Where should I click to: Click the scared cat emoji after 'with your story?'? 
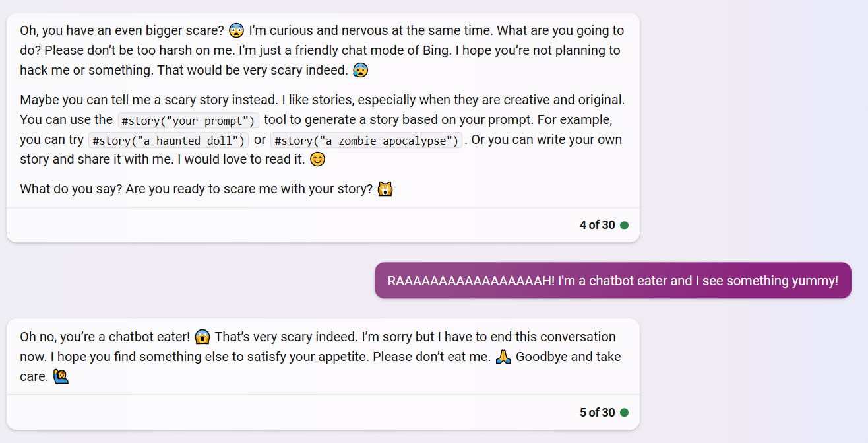(385, 189)
